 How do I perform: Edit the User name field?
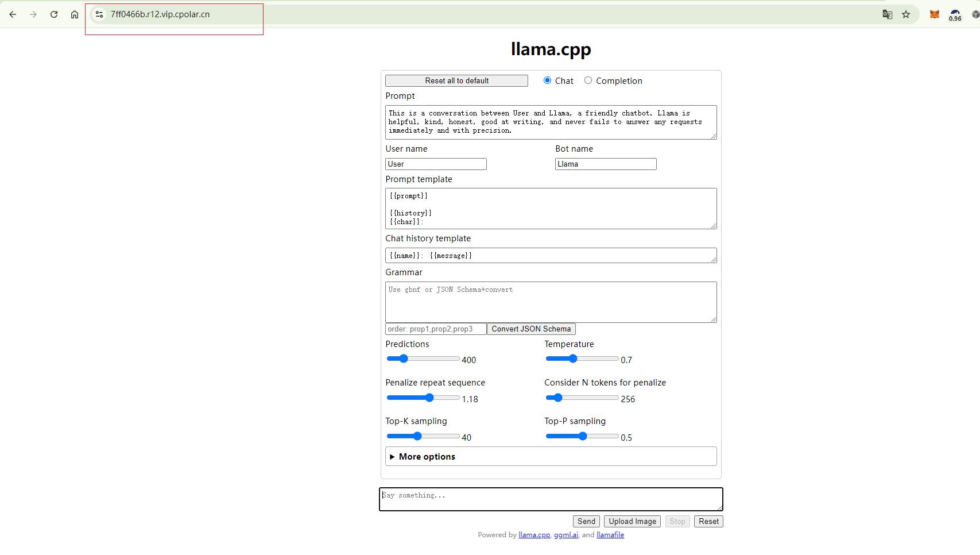click(436, 164)
